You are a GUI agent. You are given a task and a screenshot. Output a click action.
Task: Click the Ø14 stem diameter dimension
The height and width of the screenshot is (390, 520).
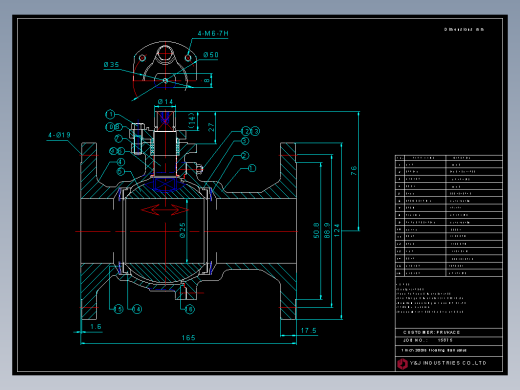[165, 101]
